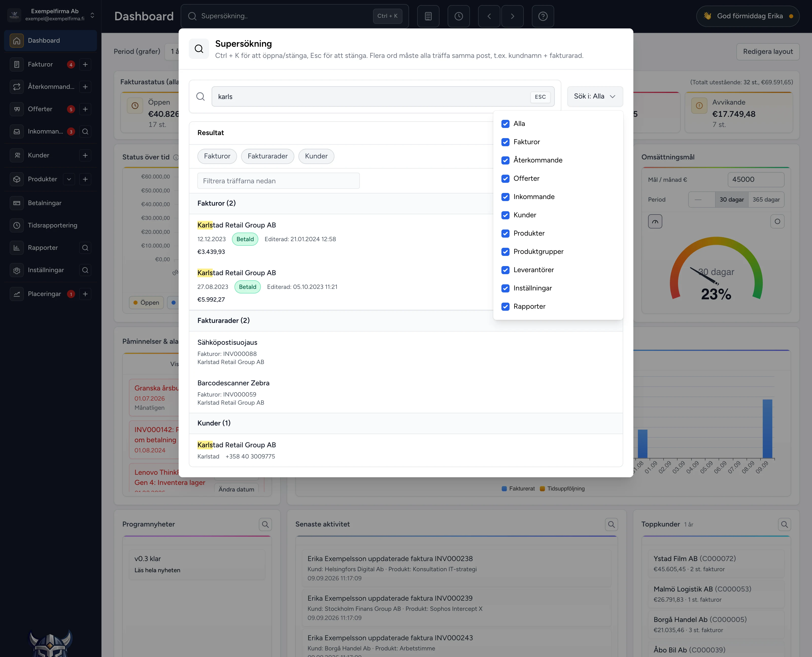Uncheck the Alla checkbox
The height and width of the screenshot is (657, 812).
[x=505, y=124]
